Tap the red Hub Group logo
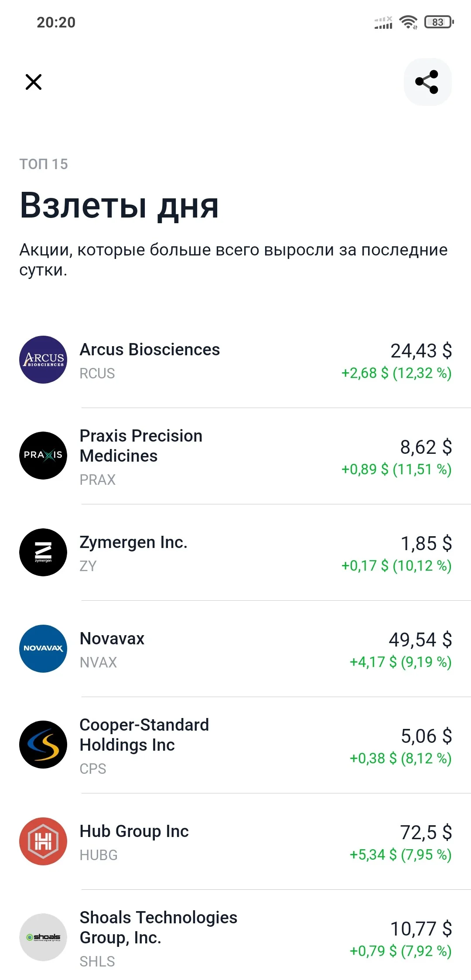Viewport: 471px width, 980px height. [x=43, y=841]
